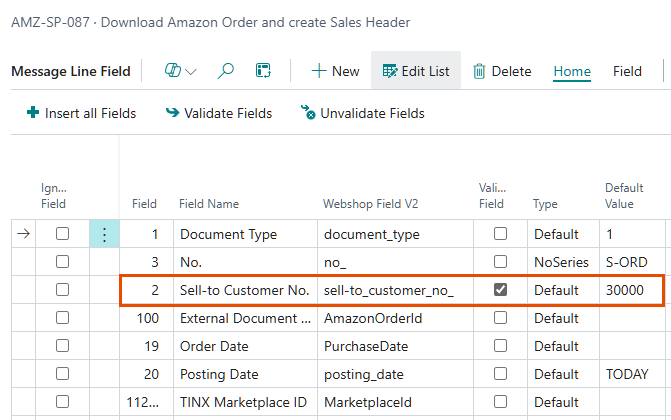Click the search magnifier icon
The height and width of the screenshot is (420, 671).
click(x=226, y=71)
